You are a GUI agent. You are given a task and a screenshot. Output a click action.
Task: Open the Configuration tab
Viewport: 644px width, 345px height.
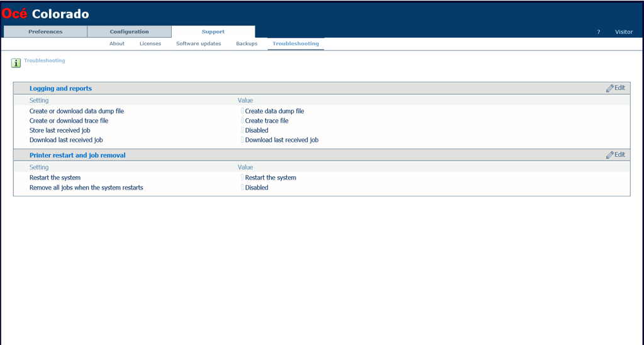tap(130, 31)
